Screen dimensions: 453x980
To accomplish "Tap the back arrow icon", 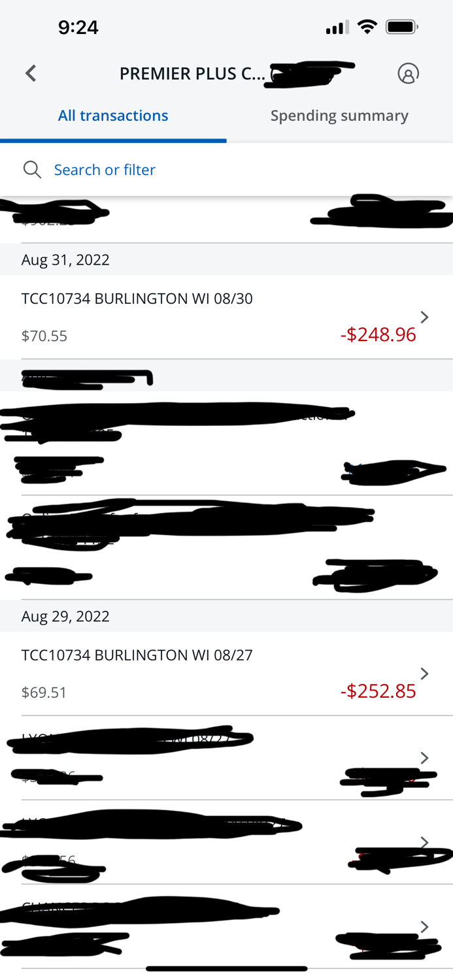I will [31, 73].
